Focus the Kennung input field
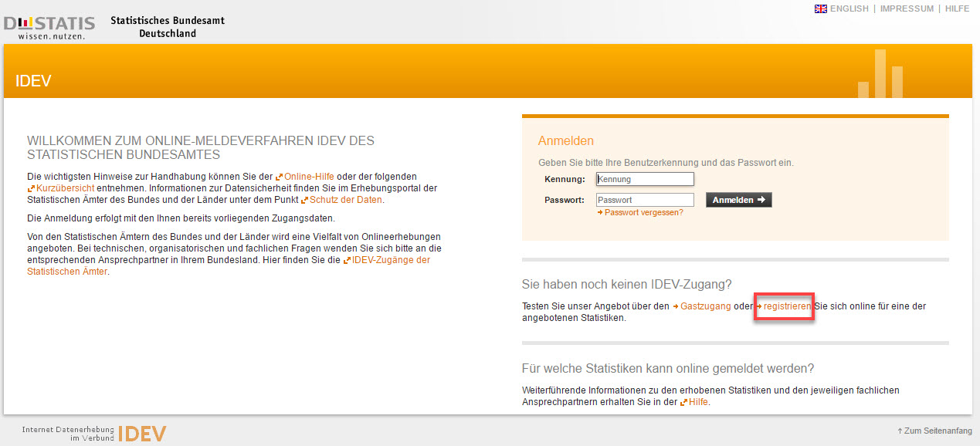The width and height of the screenshot is (980, 446). coord(645,179)
